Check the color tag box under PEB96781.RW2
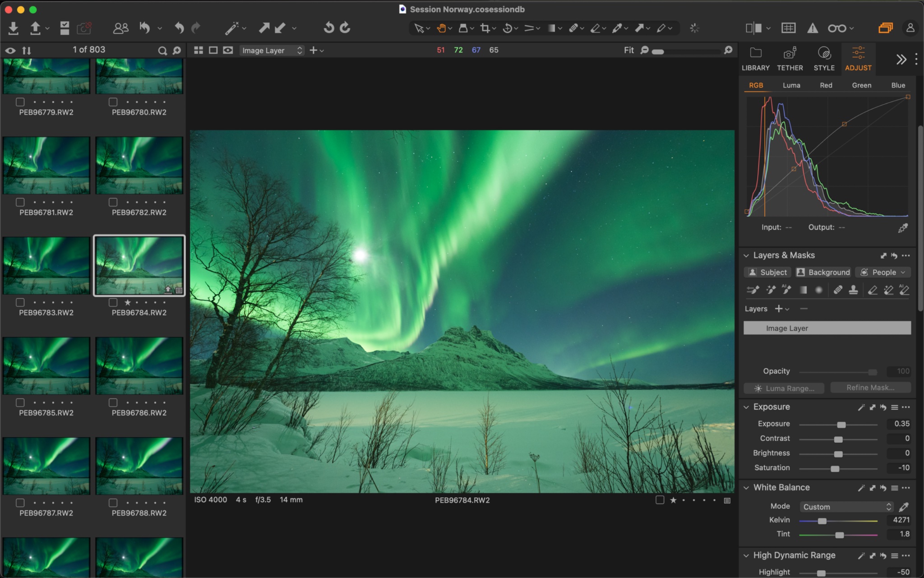This screenshot has height=578, width=924. 20,202
